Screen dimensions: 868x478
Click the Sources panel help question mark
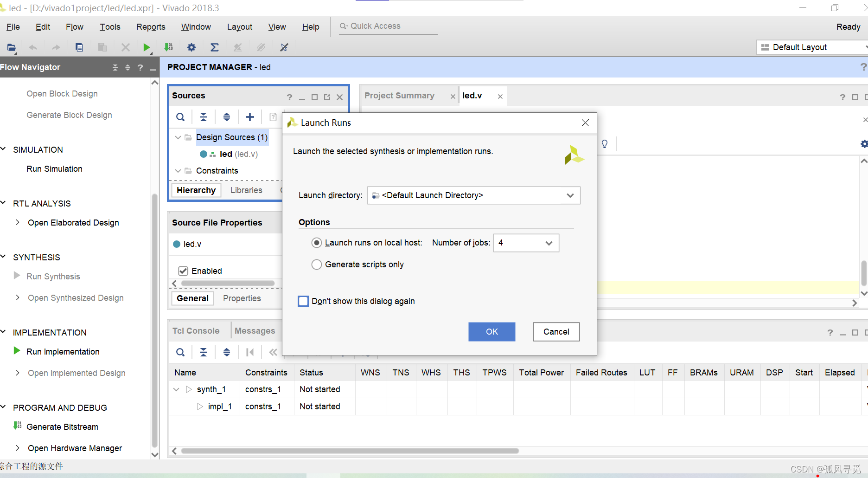289,97
